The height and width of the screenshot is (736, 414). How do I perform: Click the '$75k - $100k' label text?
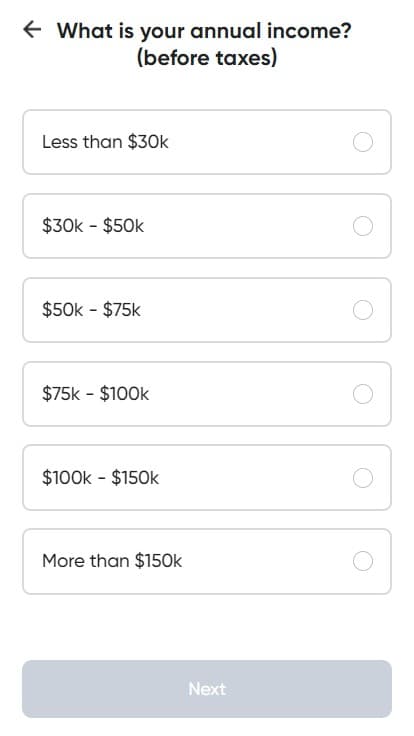pos(95,394)
